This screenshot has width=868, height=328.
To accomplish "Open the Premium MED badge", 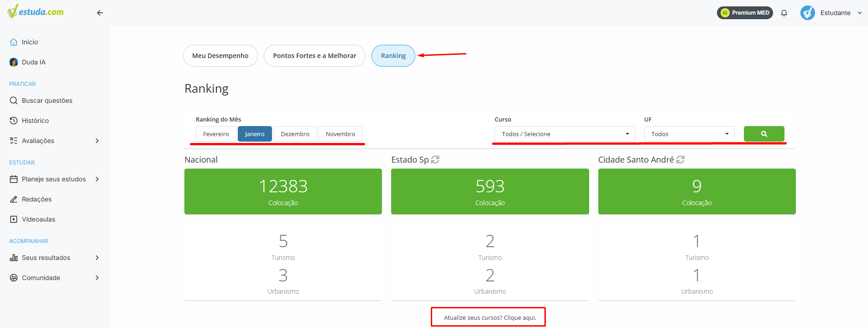I will (x=745, y=13).
